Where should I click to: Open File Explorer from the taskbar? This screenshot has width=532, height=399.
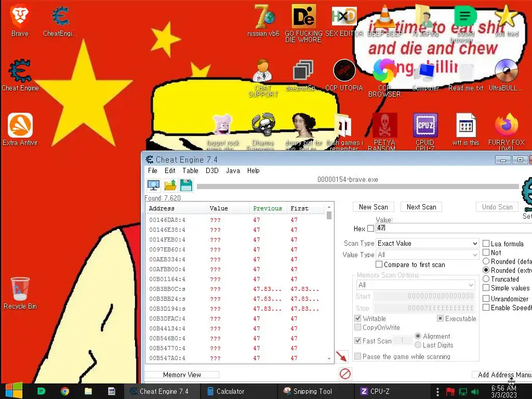click(x=88, y=391)
